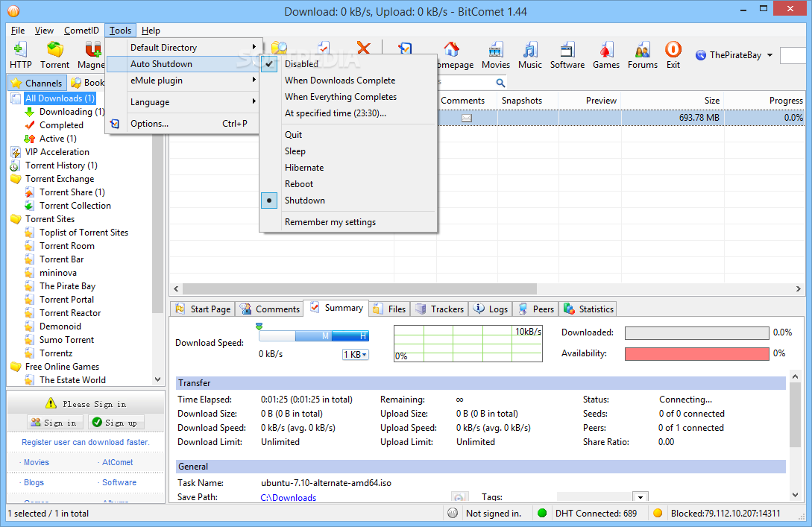Select Completed in sidebar
Screen dimensions: 812x527
click(61, 124)
